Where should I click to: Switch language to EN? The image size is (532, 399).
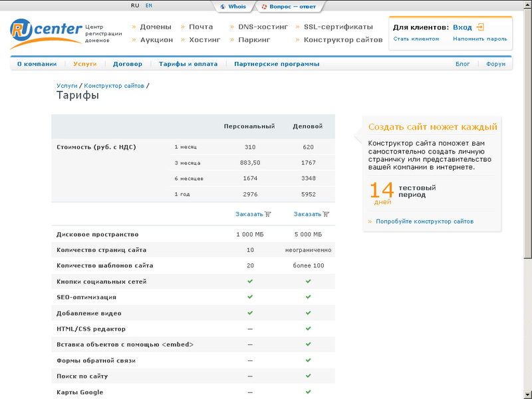[x=148, y=5]
